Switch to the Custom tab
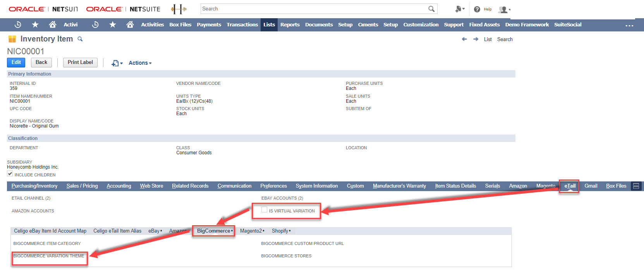 coord(355,186)
